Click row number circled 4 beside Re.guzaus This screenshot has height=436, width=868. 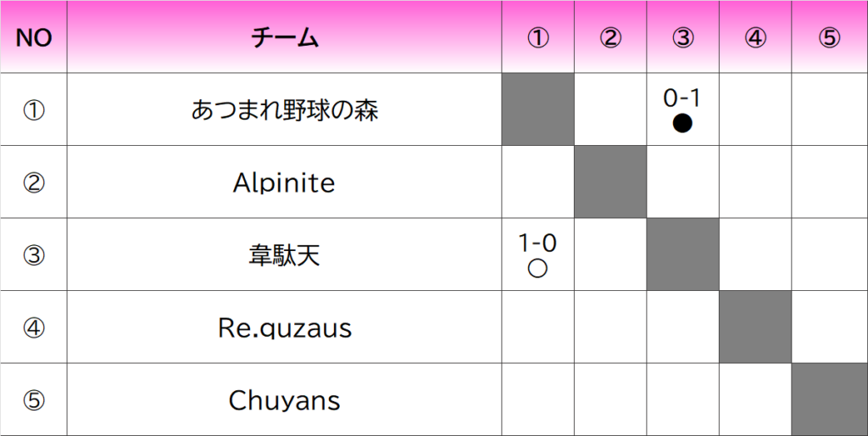click(34, 327)
